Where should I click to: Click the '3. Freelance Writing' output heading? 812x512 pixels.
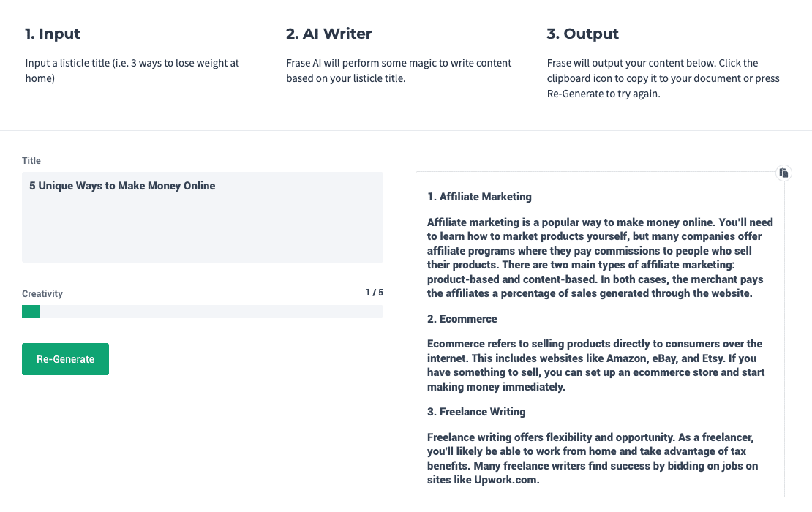click(x=476, y=412)
